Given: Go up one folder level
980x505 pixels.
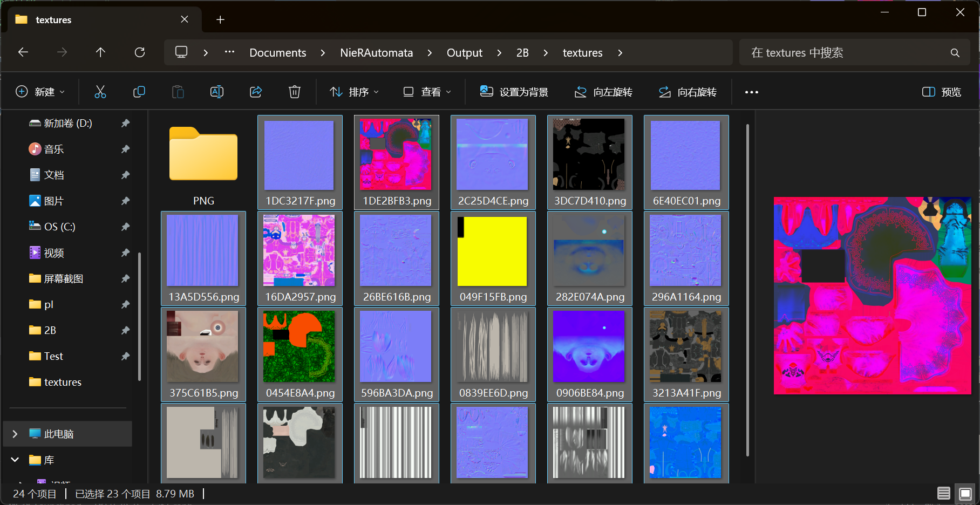Looking at the screenshot, I should point(100,52).
